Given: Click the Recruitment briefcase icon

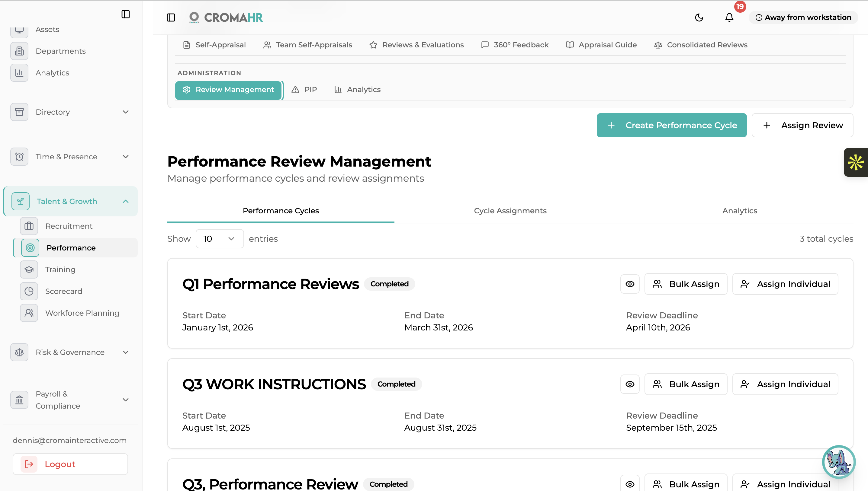Looking at the screenshot, I should pyautogui.click(x=29, y=226).
